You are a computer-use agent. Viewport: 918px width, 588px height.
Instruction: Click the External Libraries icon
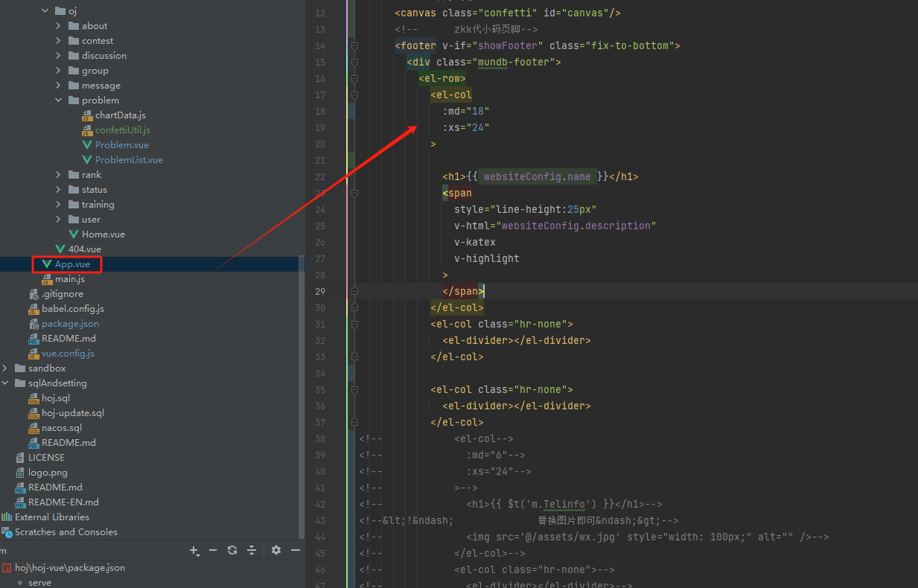(x=7, y=517)
